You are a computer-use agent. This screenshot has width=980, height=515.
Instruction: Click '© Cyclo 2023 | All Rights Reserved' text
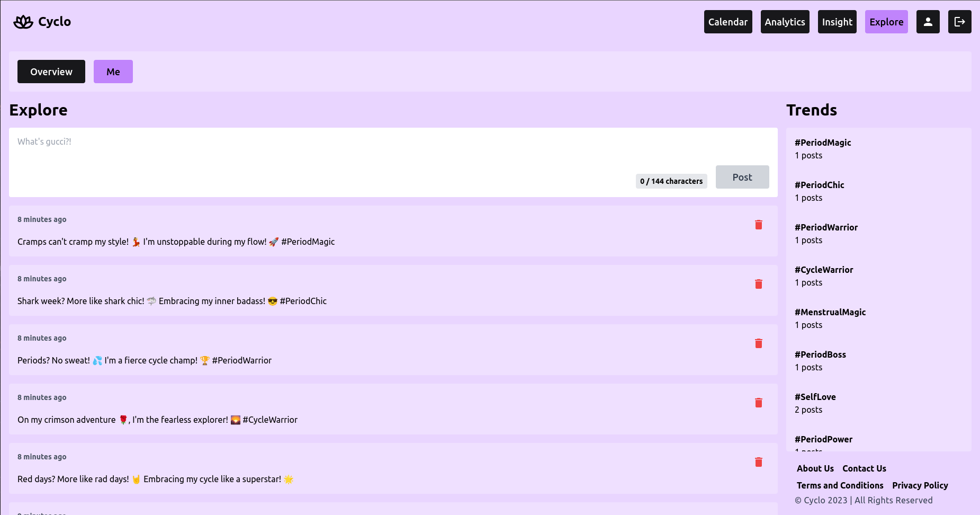tap(864, 500)
